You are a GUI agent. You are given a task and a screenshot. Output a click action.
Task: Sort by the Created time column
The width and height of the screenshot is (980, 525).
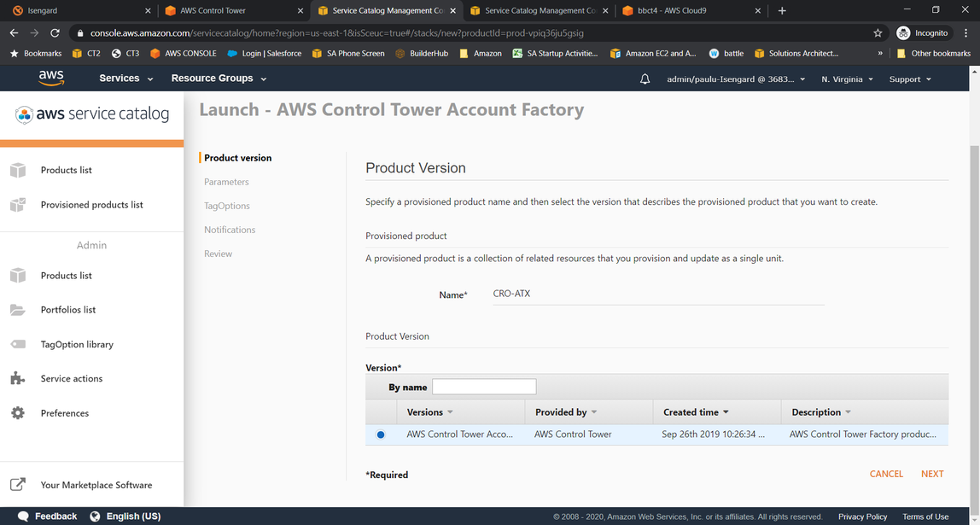point(717,412)
